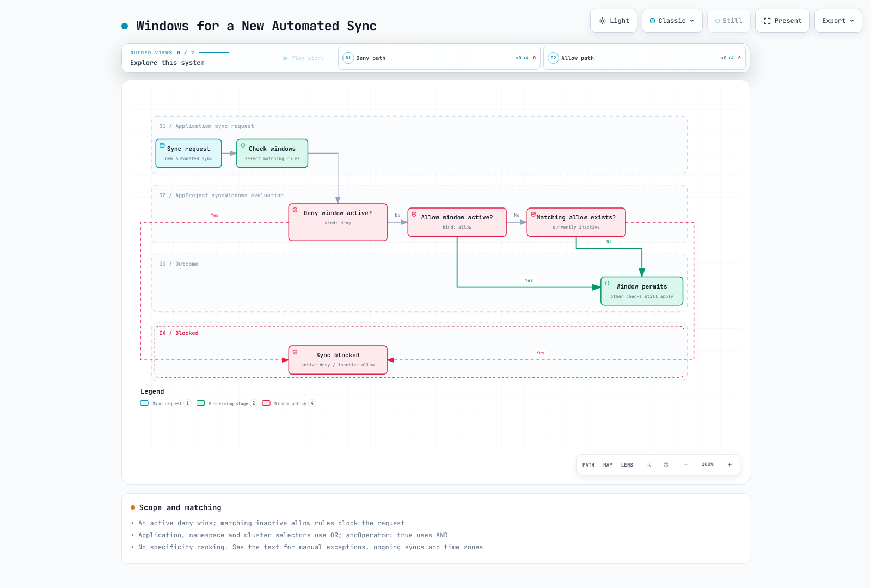Click the Window policy red legend swatch
This screenshot has height=588, width=871.
(266, 403)
